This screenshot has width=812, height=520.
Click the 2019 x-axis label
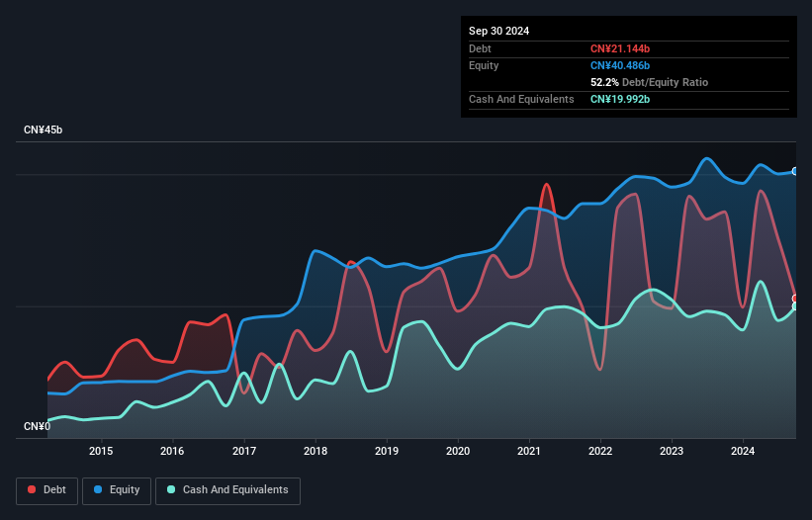coord(387,451)
